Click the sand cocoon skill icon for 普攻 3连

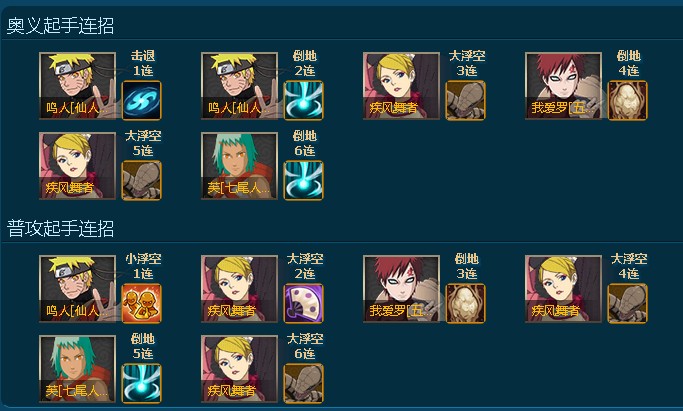point(466,303)
